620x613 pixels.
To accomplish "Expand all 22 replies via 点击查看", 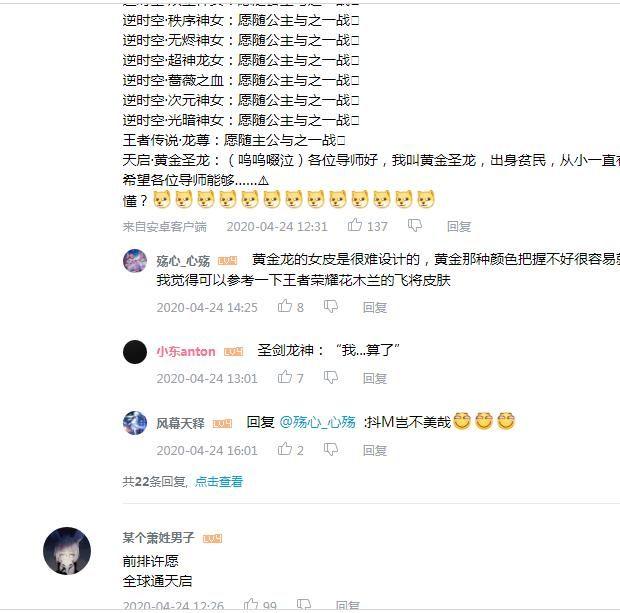I will click(219, 481).
